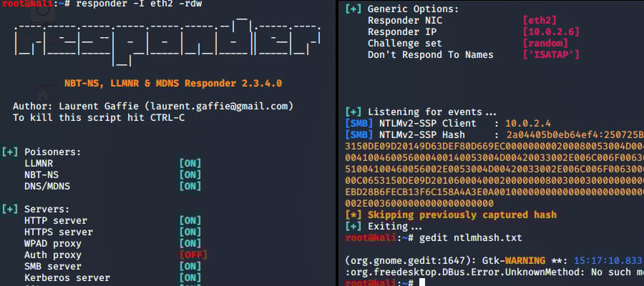Select the timestamp 15:17:10.833
Image resolution: width=644 pixels, height=286 pixels.
tap(608, 260)
